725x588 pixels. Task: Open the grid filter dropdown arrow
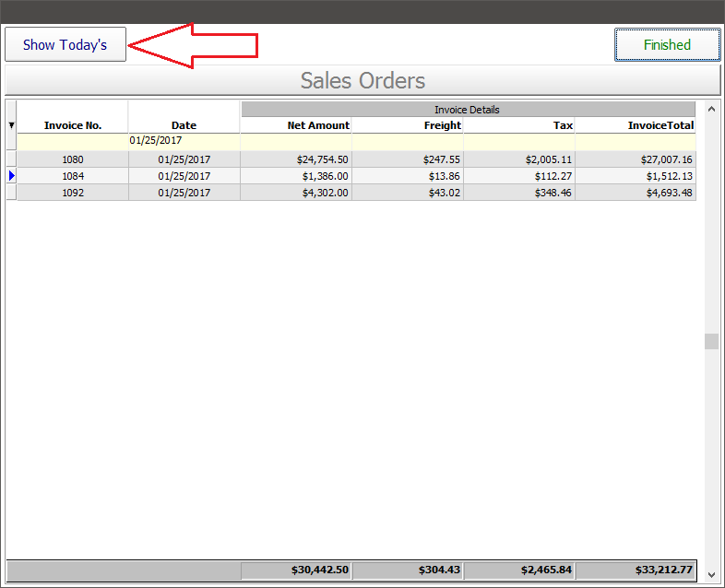(11, 125)
